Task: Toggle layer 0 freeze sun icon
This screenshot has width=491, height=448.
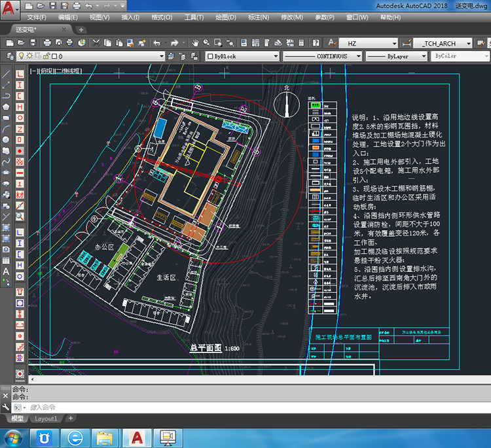Action: tap(29, 56)
